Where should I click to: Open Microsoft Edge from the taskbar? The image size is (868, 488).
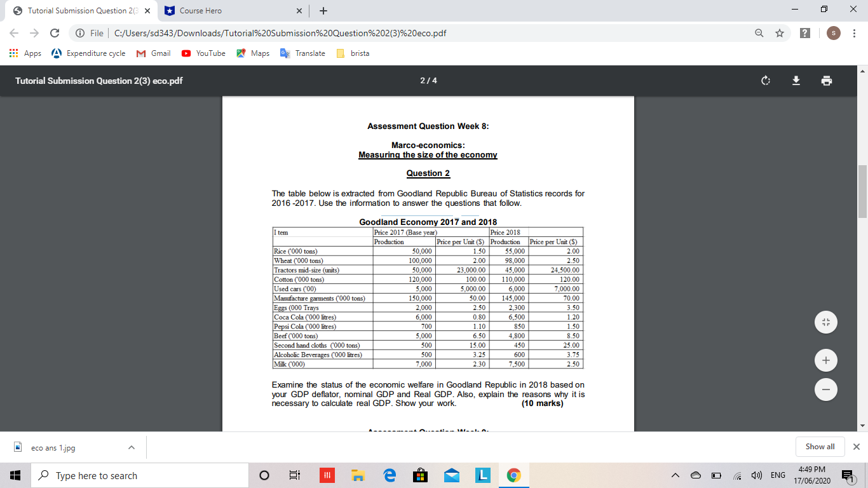tap(389, 475)
